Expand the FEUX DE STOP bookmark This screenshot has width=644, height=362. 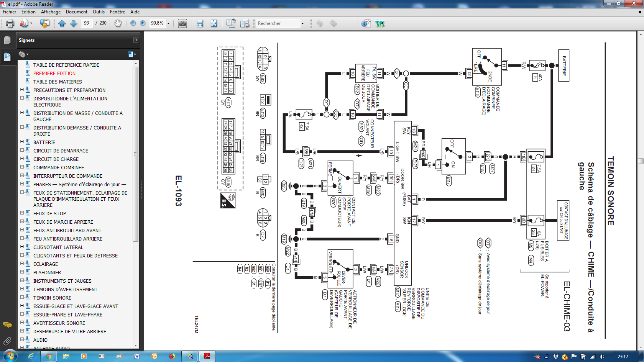pyautogui.click(x=22, y=213)
